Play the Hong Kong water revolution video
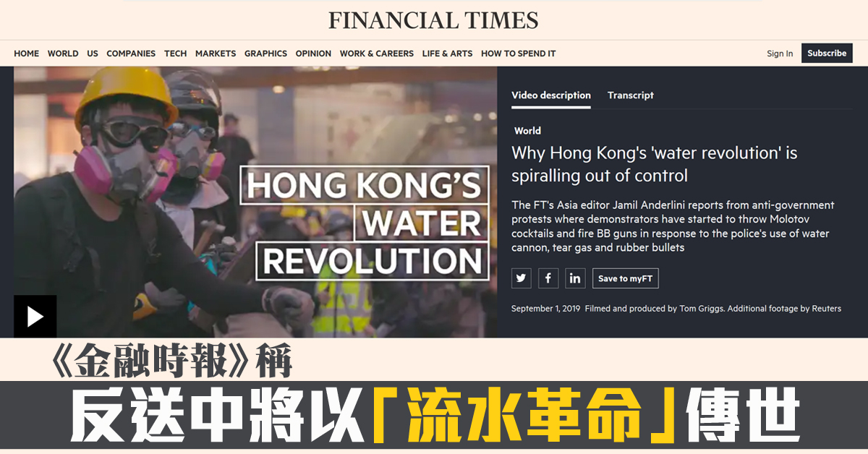 tap(35, 316)
